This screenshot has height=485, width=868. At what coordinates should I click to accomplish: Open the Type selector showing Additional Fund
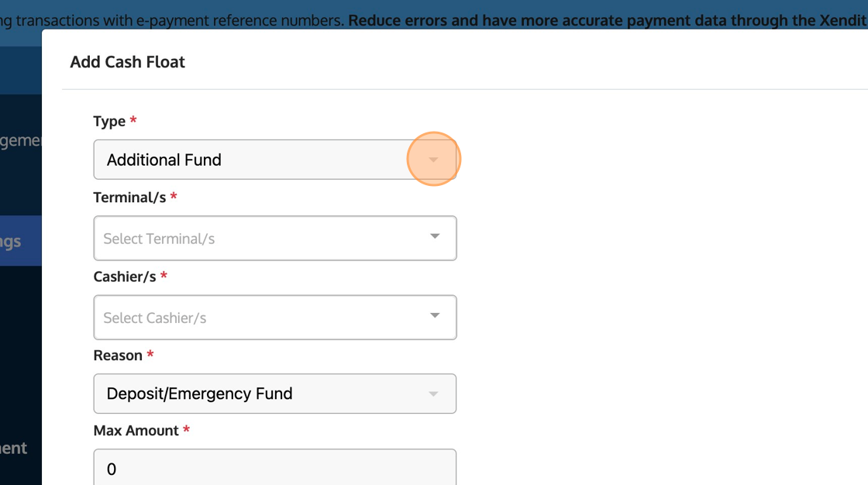256,160
